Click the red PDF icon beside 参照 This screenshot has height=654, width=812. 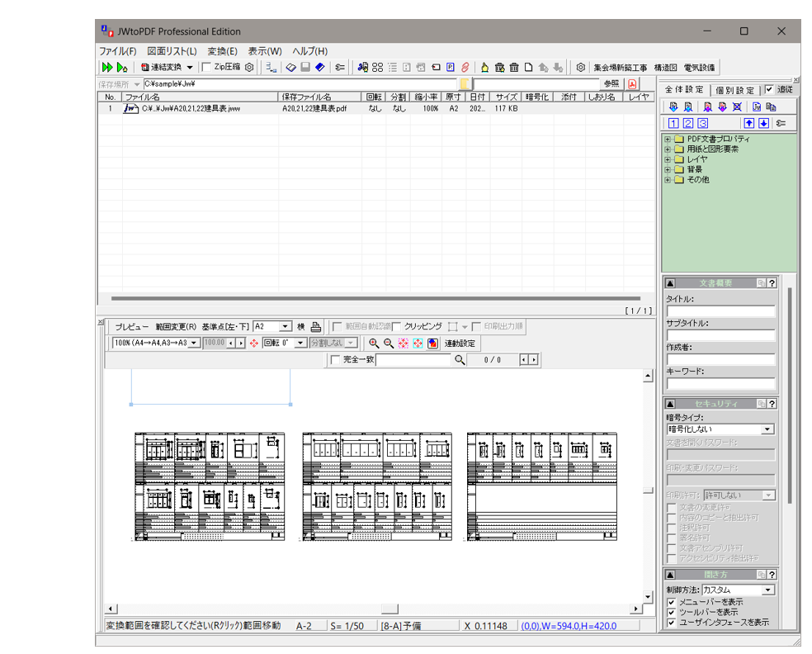tap(632, 83)
